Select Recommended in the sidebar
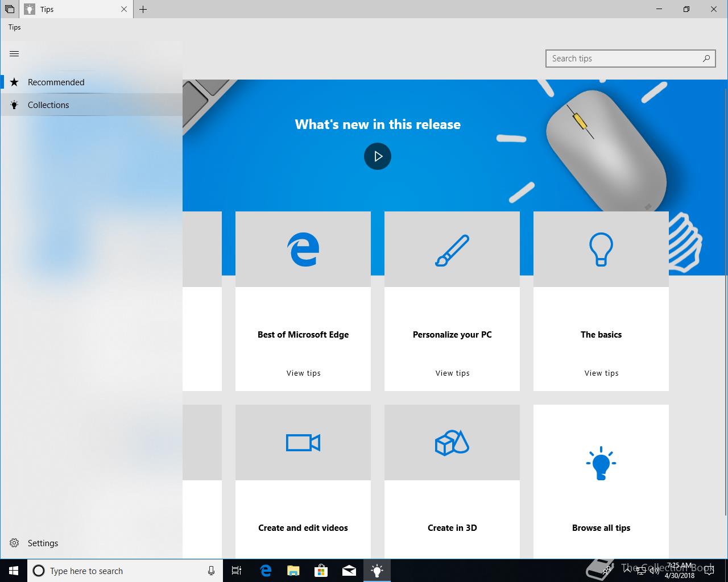728x582 pixels. [x=91, y=82]
